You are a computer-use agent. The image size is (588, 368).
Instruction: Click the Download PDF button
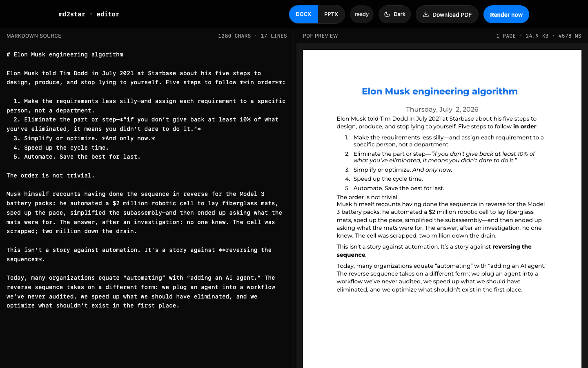(x=447, y=14)
